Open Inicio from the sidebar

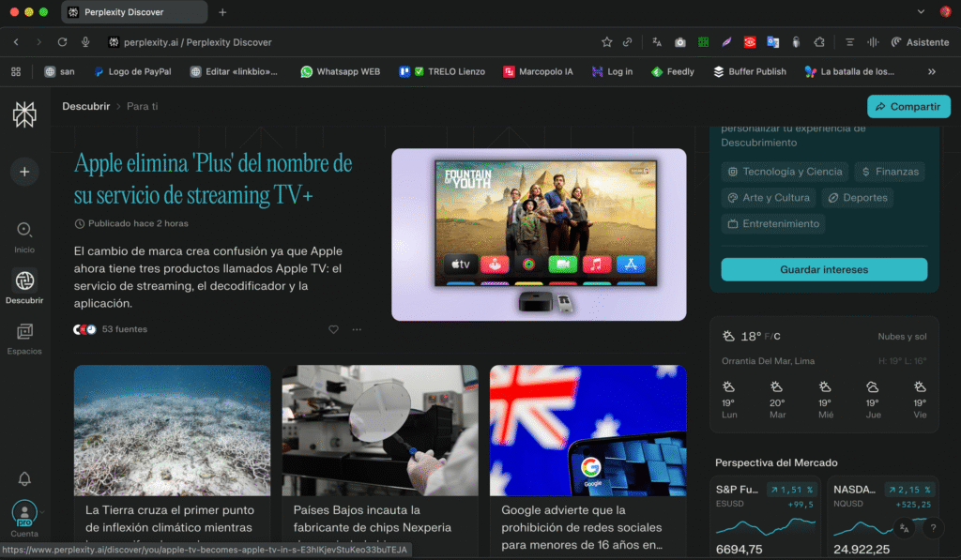point(24,235)
